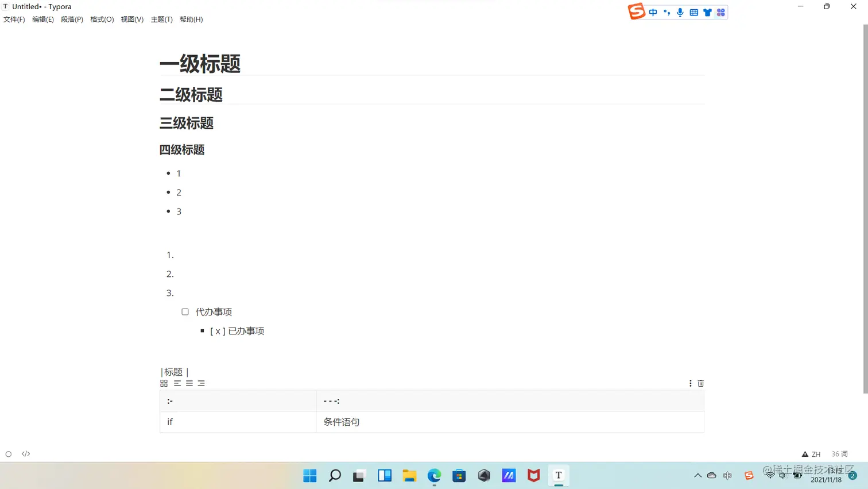
Task: Click the vertical scrollbar of the document
Action: (865, 209)
